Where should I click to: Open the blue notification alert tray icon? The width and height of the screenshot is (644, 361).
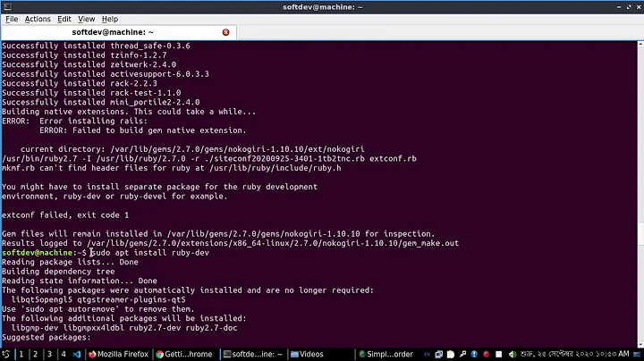click(x=474, y=354)
